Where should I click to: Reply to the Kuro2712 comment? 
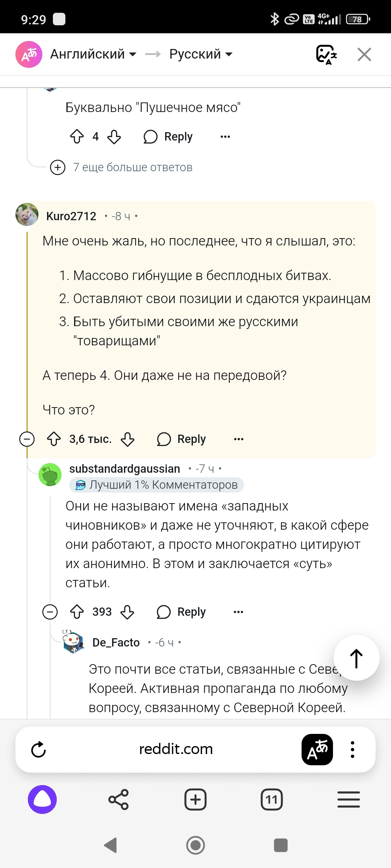tap(181, 439)
